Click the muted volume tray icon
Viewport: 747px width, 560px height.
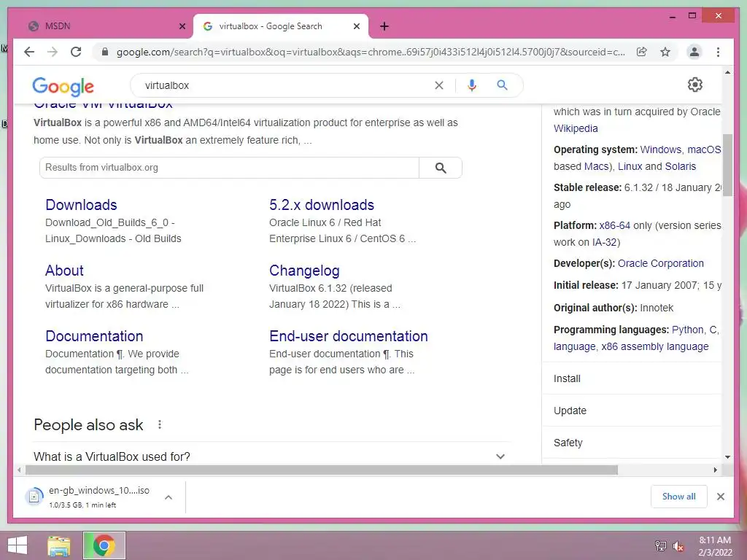[x=678, y=546]
